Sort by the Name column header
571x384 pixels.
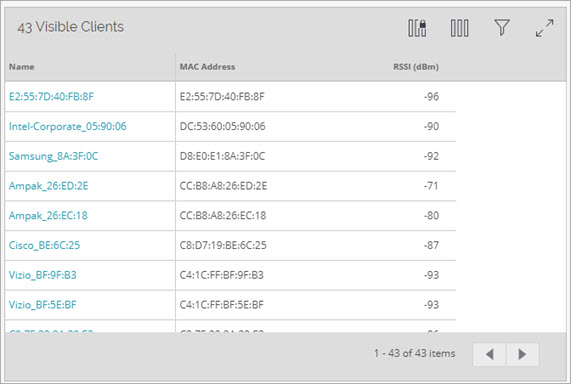[21, 67]
